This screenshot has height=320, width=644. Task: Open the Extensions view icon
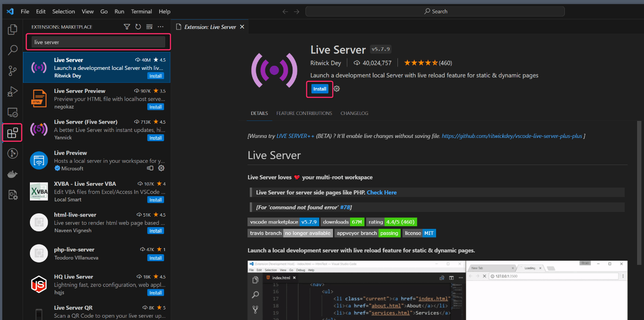tap(12, 133)
